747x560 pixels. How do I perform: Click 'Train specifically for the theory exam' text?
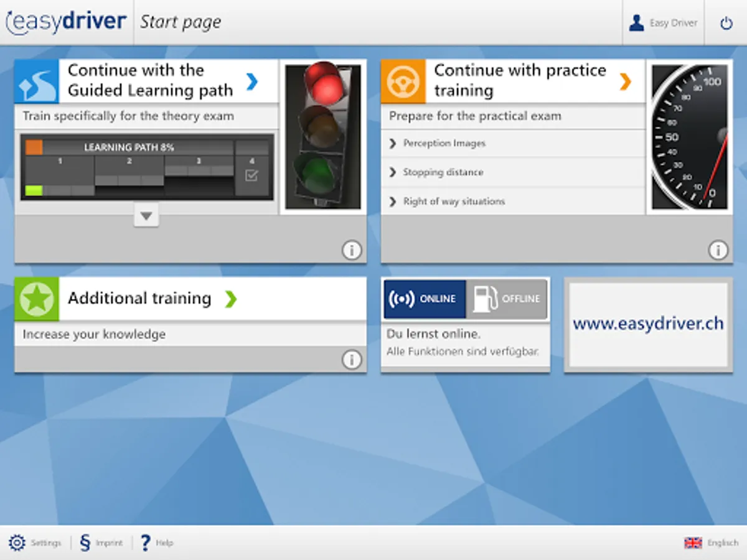point(128,116)
